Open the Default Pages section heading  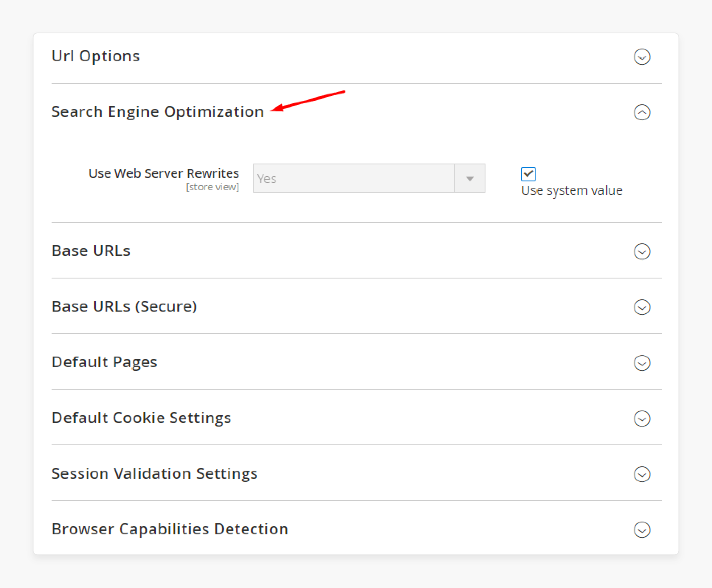104,363
